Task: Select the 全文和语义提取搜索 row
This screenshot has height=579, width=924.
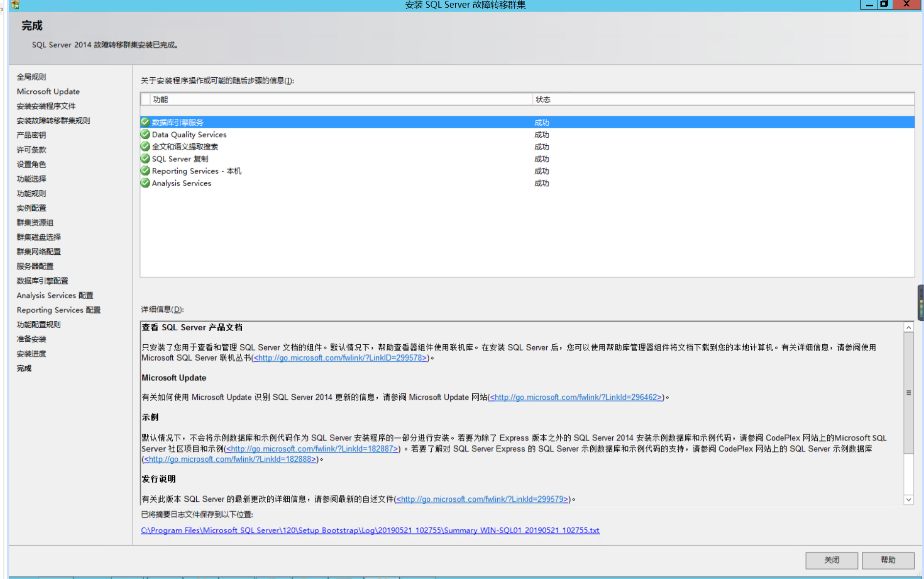Action: (527, 147)
